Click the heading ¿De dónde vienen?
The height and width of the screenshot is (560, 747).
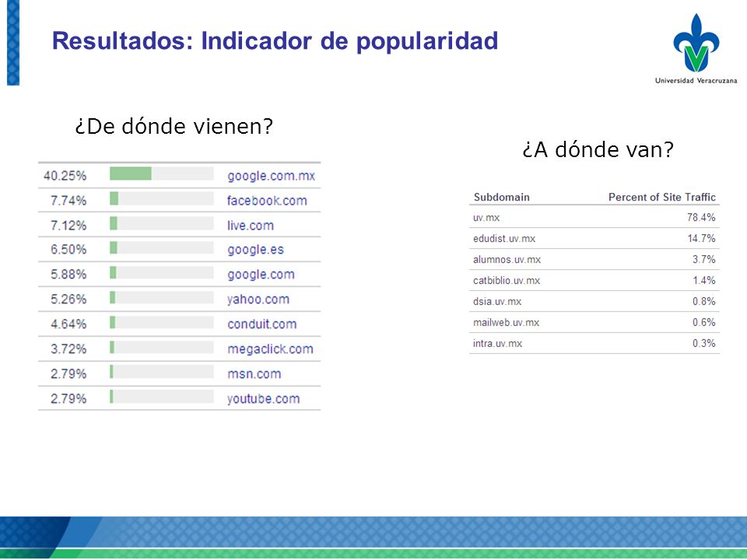point(174,127)
